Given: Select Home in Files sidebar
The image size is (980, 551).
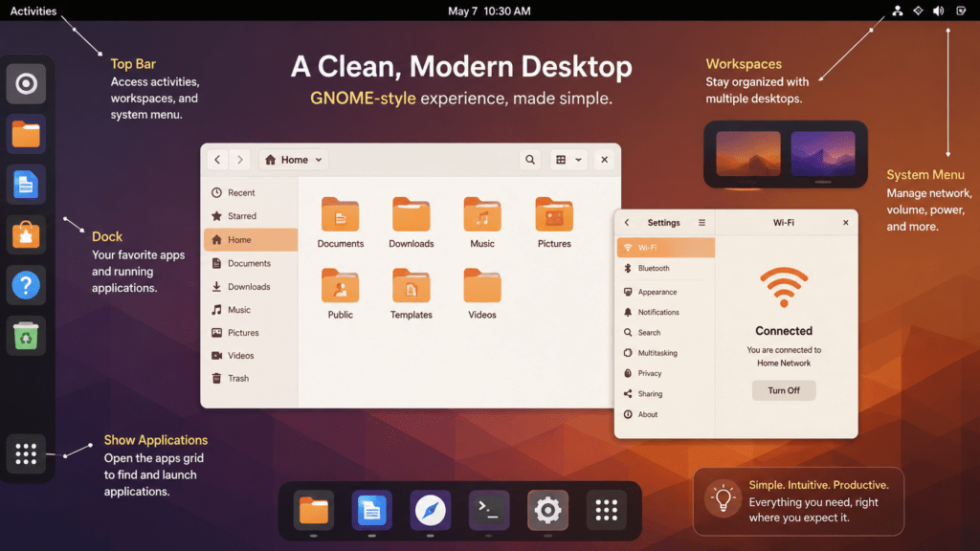Looking at the screenshot, I should 250,240.
